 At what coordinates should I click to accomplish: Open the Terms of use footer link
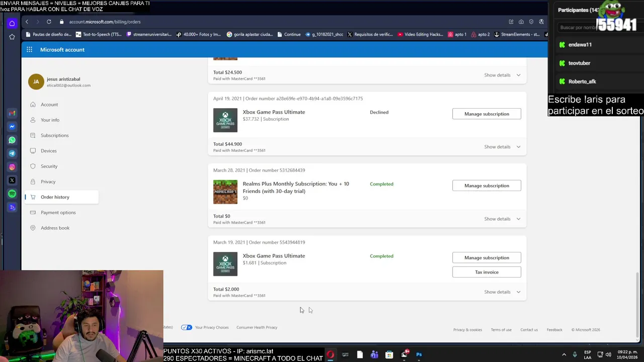[x=501, y=330]
